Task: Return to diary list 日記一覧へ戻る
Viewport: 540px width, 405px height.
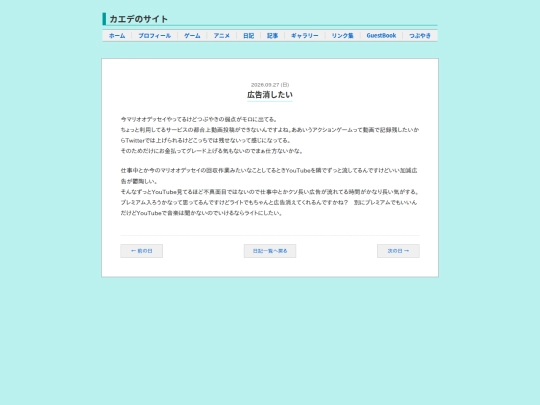Action: 270,251
